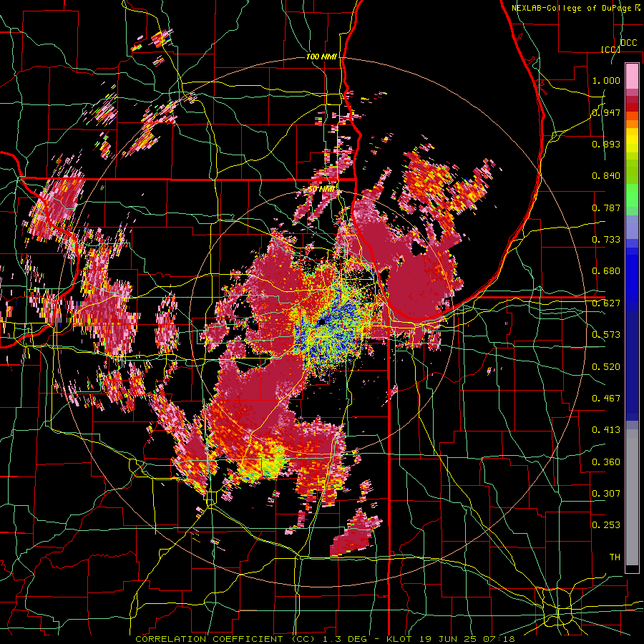Click the TH threshold label in legend

[x=615, y=557]
